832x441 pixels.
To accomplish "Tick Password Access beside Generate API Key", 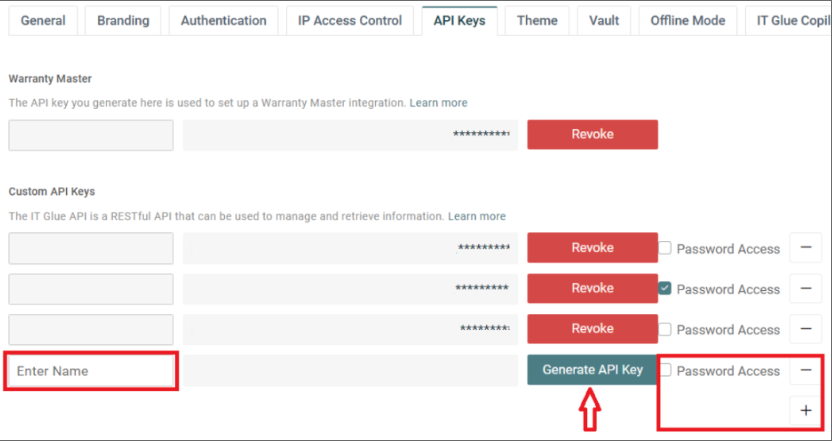I will [665, 370].
